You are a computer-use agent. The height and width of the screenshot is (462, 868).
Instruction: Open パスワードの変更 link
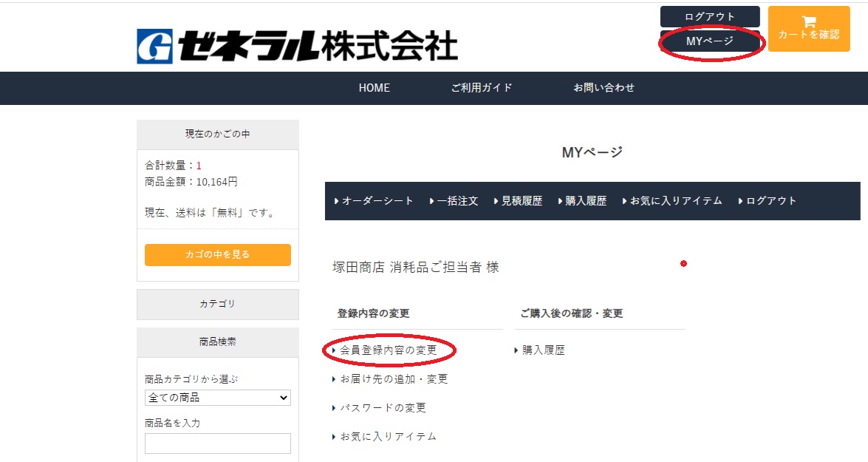click(383, 408)
